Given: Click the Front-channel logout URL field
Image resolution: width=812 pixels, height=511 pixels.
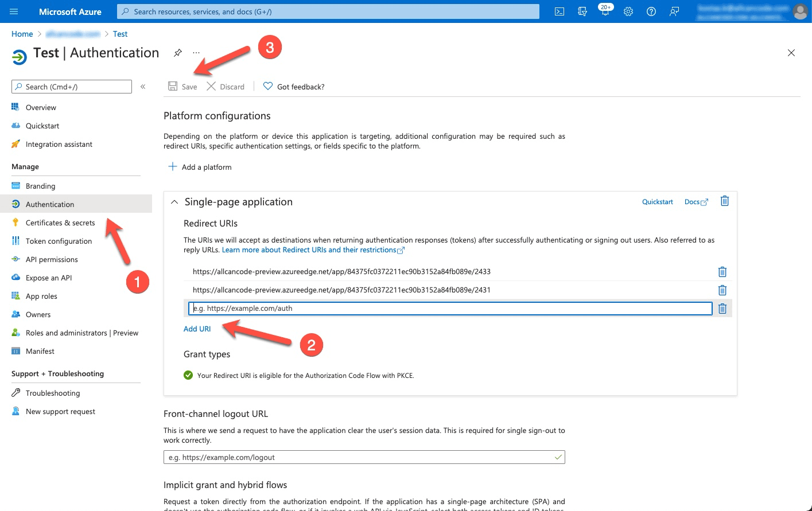Looking at the screenshot, I should pos(364,457).
